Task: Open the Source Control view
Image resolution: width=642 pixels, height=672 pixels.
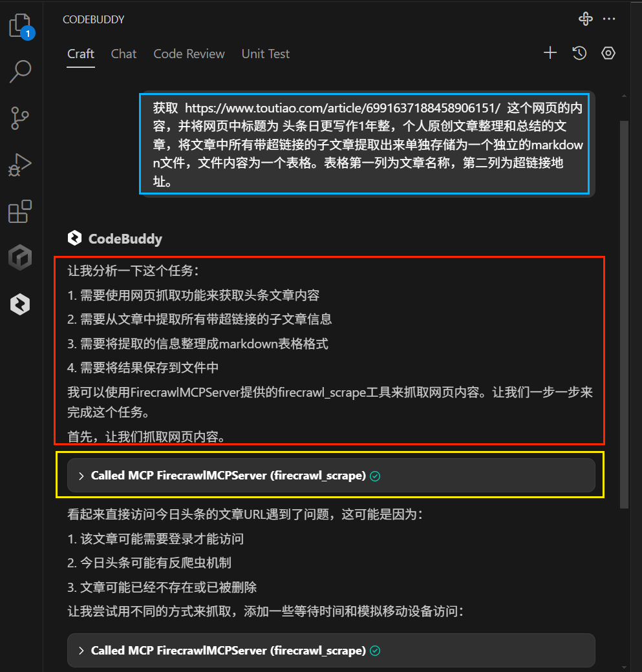Action: (x=20, y=118)
